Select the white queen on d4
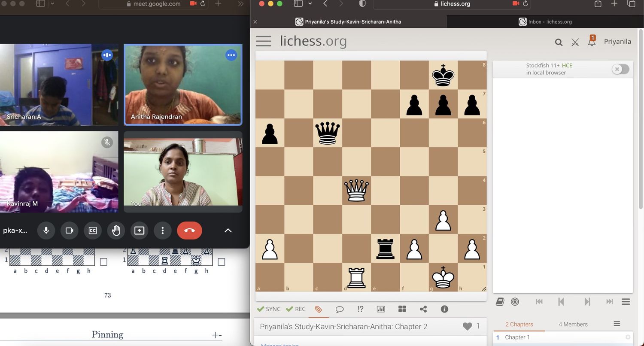Image resolution: width=644 pixels, height=346 pixels. click(357, 191)
